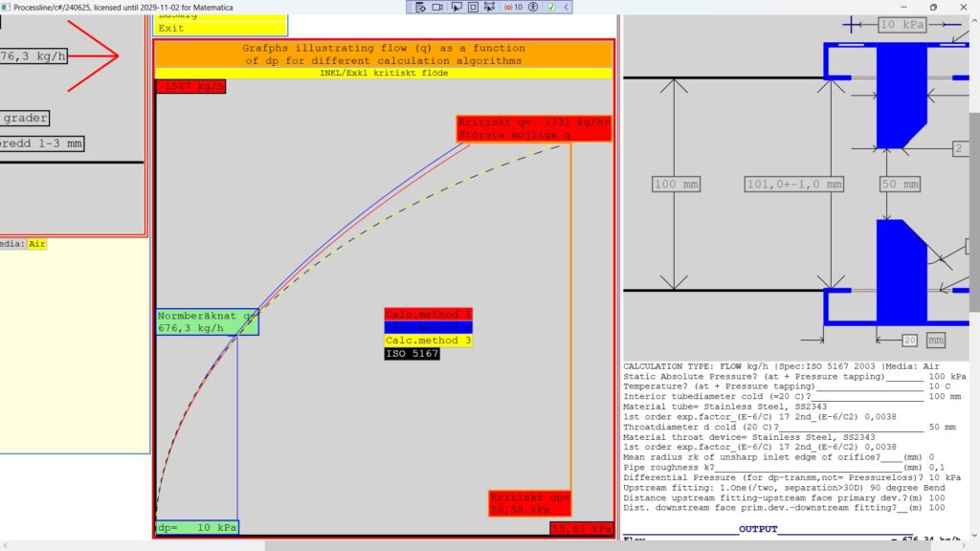
Task: Click the yellow Calc.method 3 legend entry
Action: (x=428, y=341)
